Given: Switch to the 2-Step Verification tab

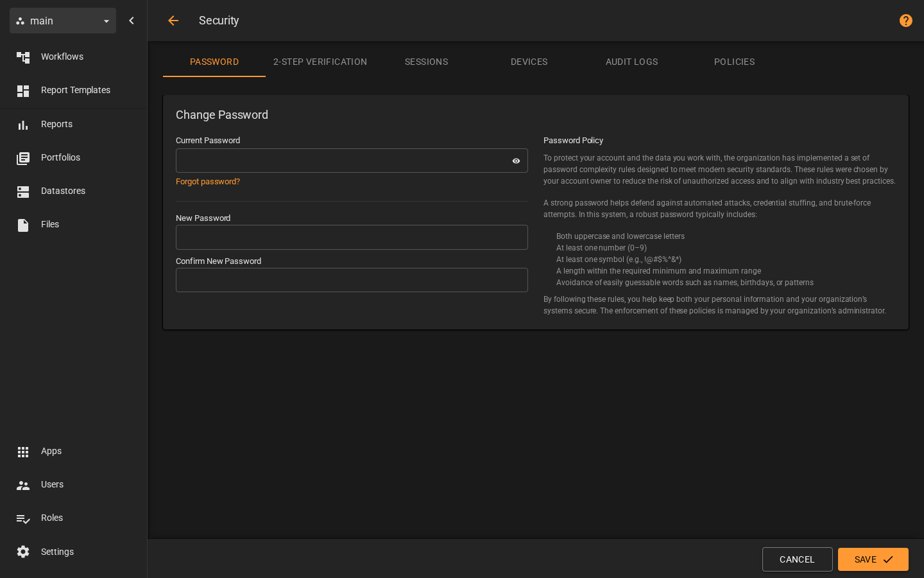Looking at the screenshot, I should tap(320, 62).
